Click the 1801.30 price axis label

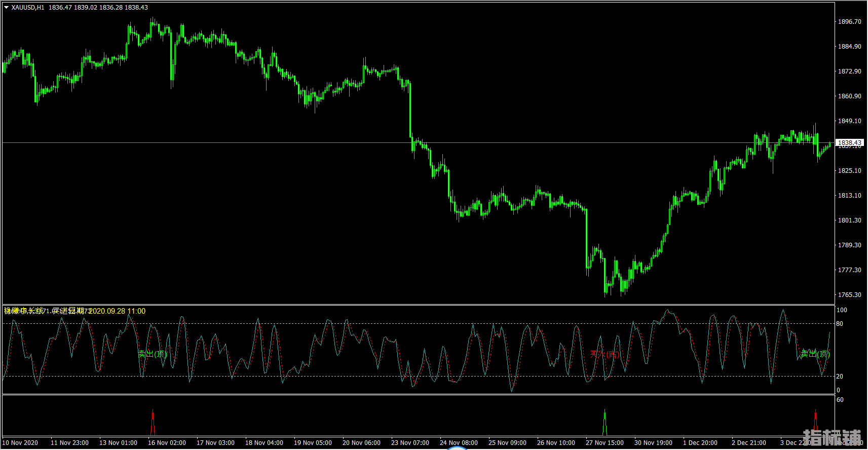pos(849,220)
